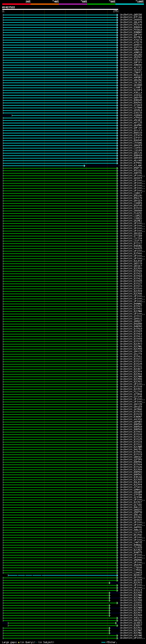
Task: Click the green ~80% identity legend segment
Action: coord(101,4)
